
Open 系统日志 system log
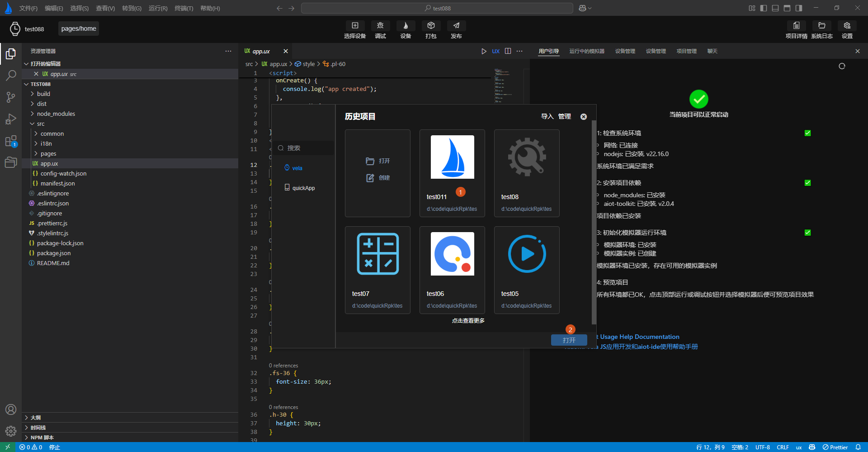coord(821,26)
